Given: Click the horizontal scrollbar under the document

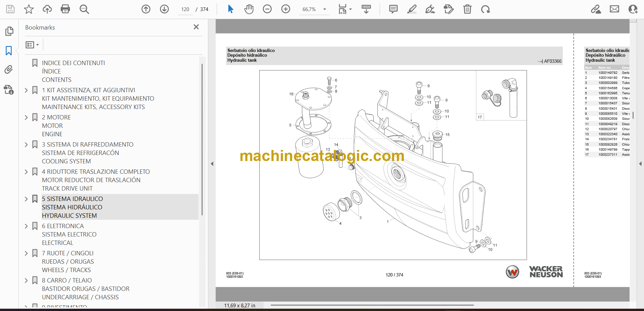Looking at the screenshot, I should pos(372,305).
